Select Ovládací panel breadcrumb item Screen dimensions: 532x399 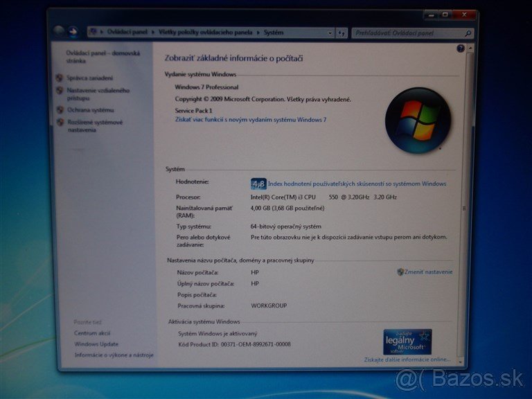pos(127,33)
